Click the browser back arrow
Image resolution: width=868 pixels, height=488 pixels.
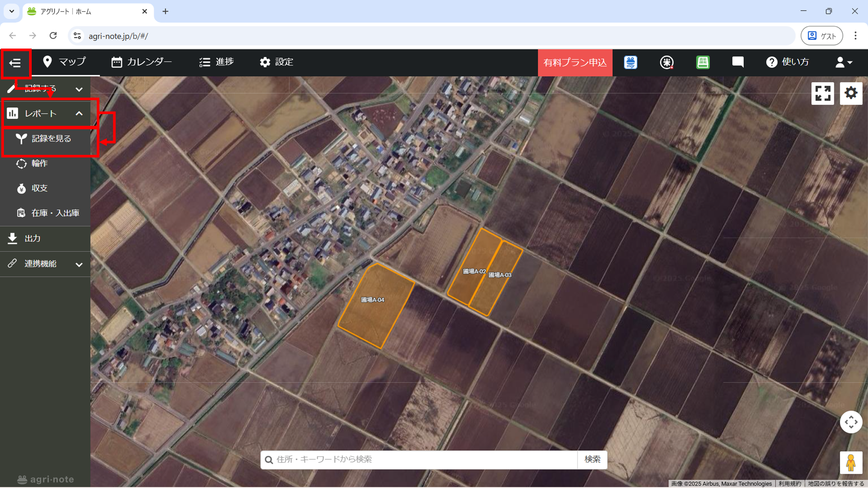13,36
